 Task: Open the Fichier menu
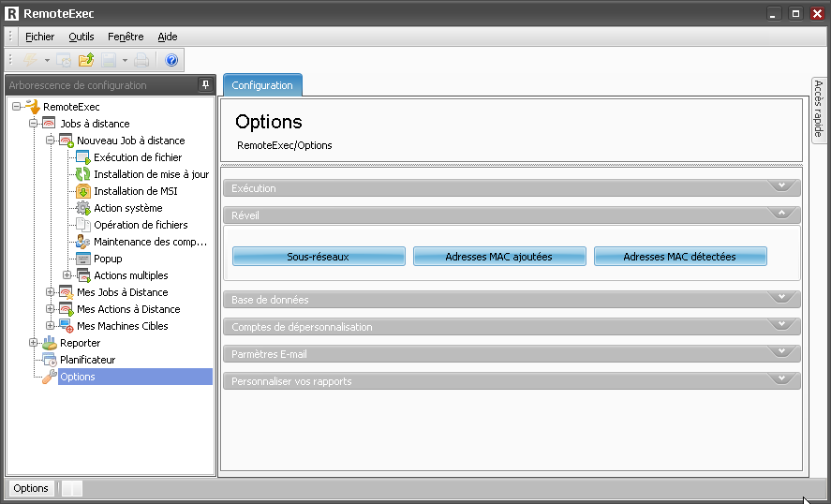click(39, 37)
